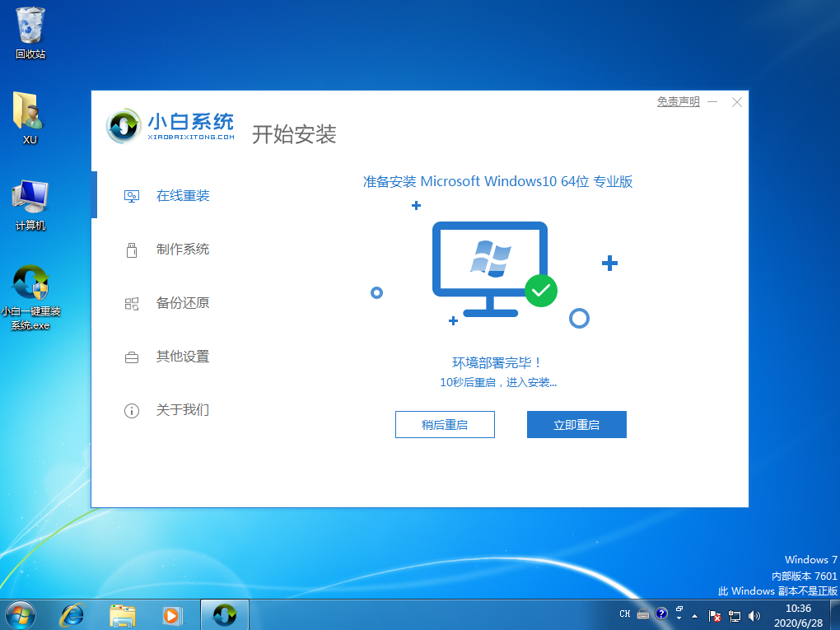Open 备份还原 using the grid icon

(132, 303)
